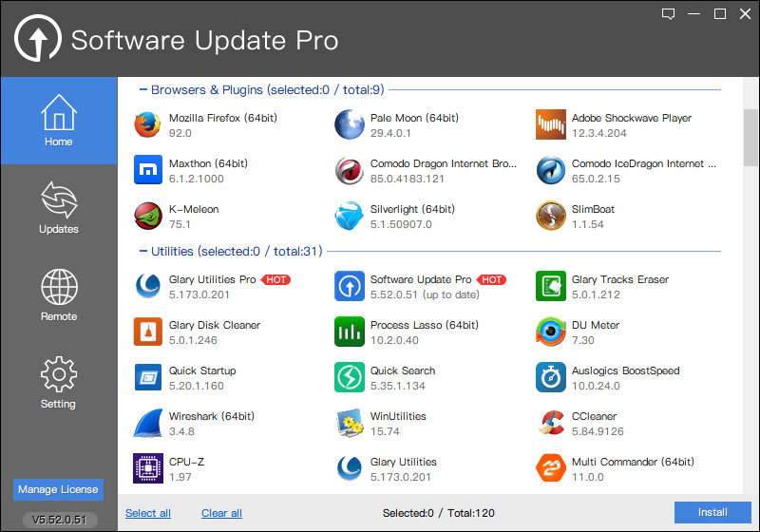Screen dimensions: 760x532
Task: Click the Mozilla Firefox icon
Action: (x=148, y=124)
